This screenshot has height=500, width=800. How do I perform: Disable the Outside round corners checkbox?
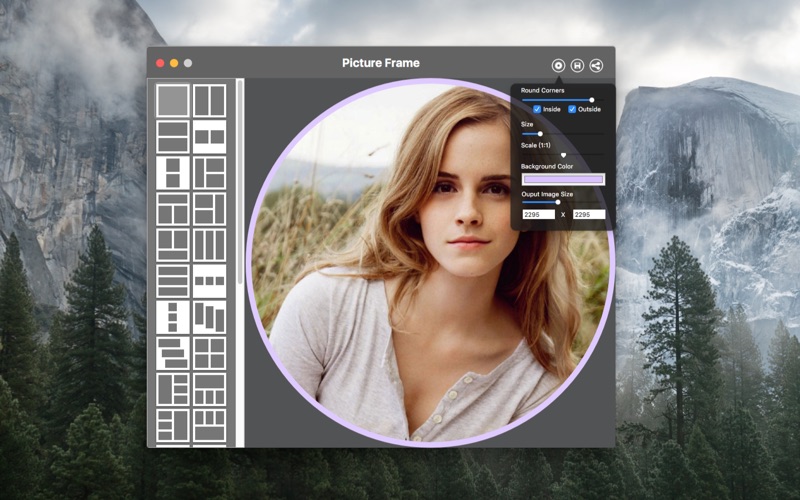pyautogui.click(x=572, y=109)
